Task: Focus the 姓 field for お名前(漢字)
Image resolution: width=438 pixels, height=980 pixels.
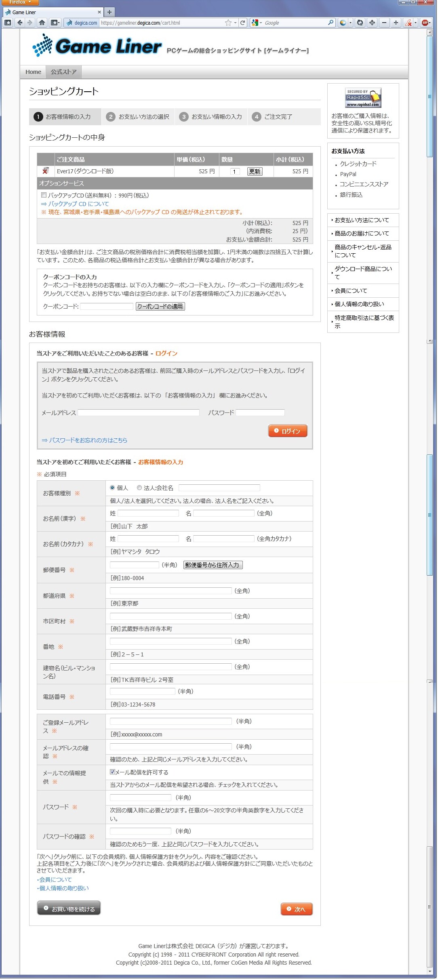Action: tap(148, 513)
